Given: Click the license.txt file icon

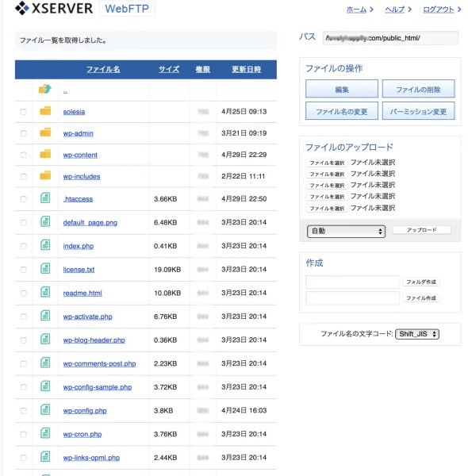Looking at the screenshot, I should coord(45,269).
